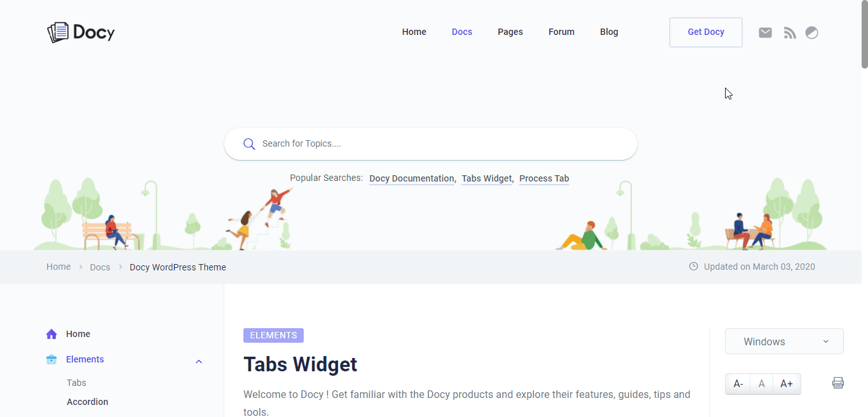
Task: Open the Accordion sidebar item
Action: 87,402
